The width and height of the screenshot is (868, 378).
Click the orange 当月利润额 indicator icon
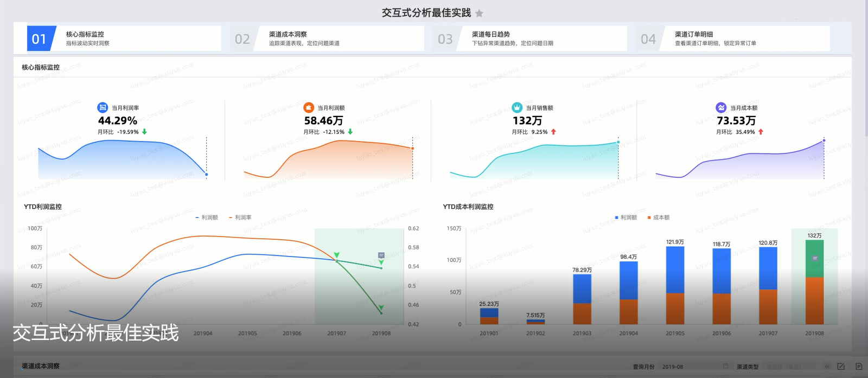point(309,107)
